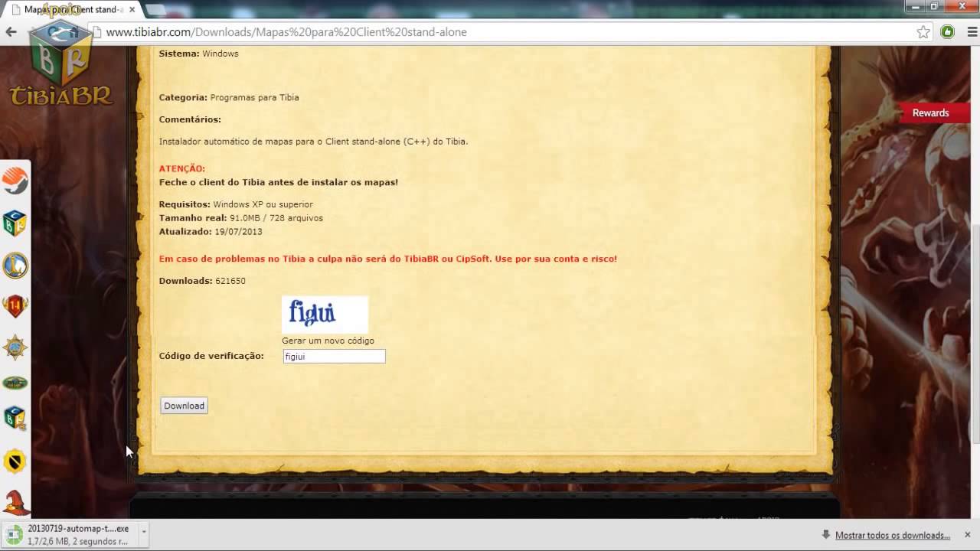Click the Download button

click(184, 406)
